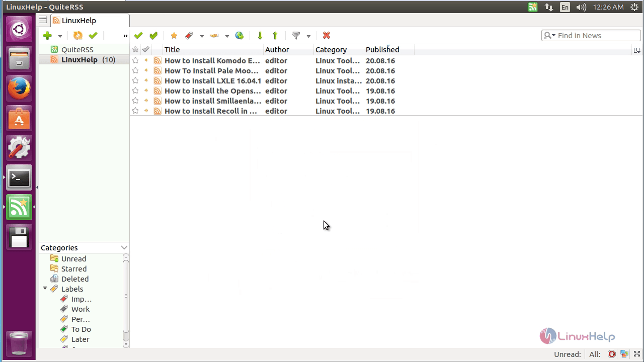644x362 pixels.
Task: Sort by the Author column header
Action: [x=288, y=50]
